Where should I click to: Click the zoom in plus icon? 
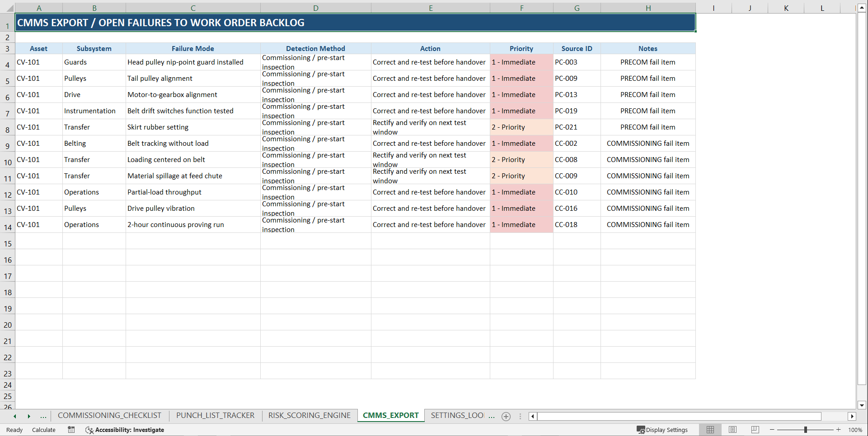coord(838,430)
